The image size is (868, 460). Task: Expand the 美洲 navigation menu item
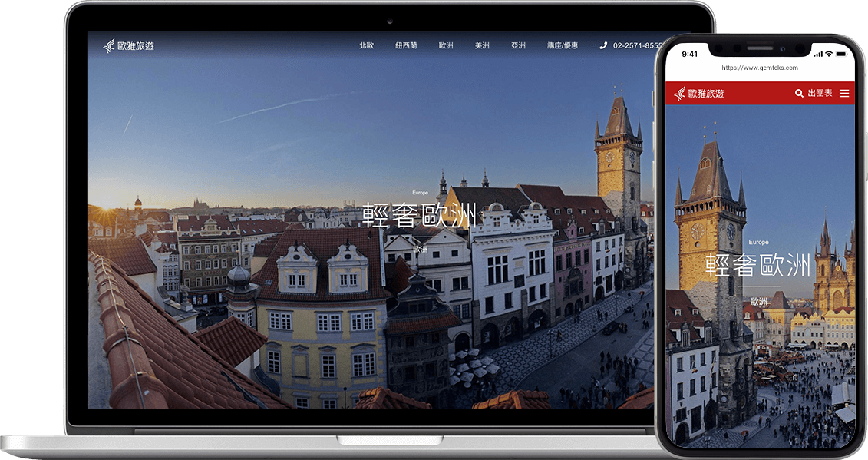coord(482,46)
